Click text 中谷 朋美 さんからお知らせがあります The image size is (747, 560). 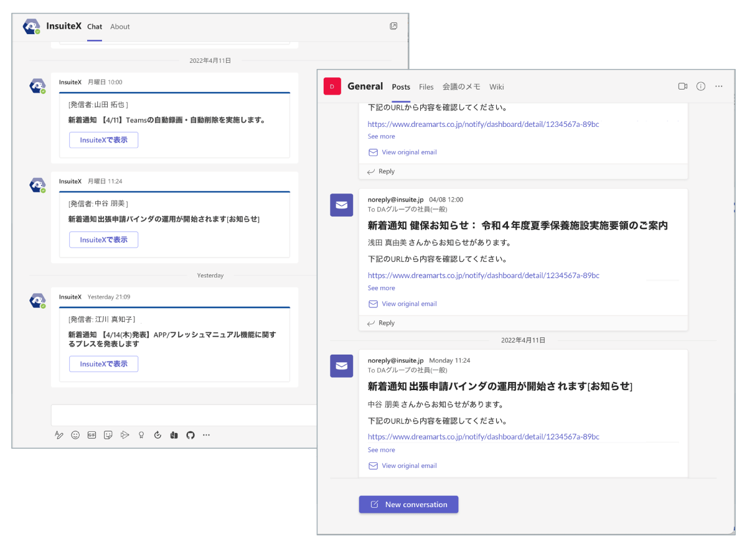point(435,404)
